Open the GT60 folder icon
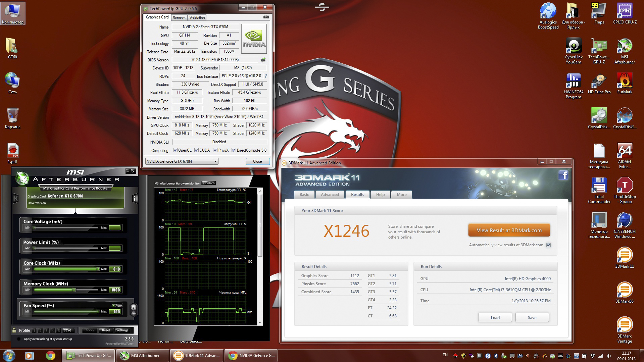 12,48
